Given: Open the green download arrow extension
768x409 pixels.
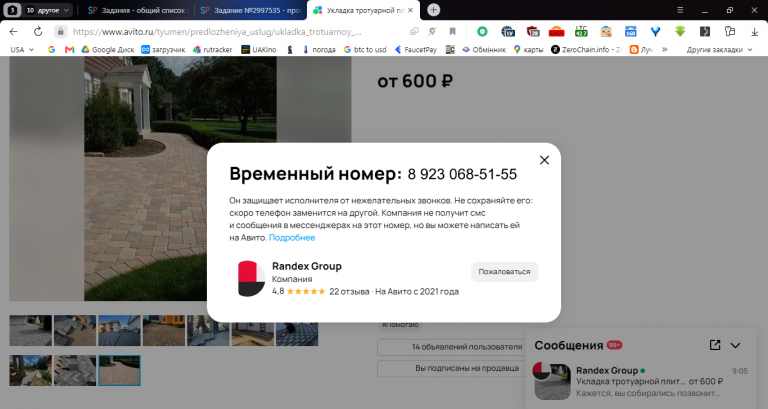Looking at the screenshot, I should [x=680, y=31].
